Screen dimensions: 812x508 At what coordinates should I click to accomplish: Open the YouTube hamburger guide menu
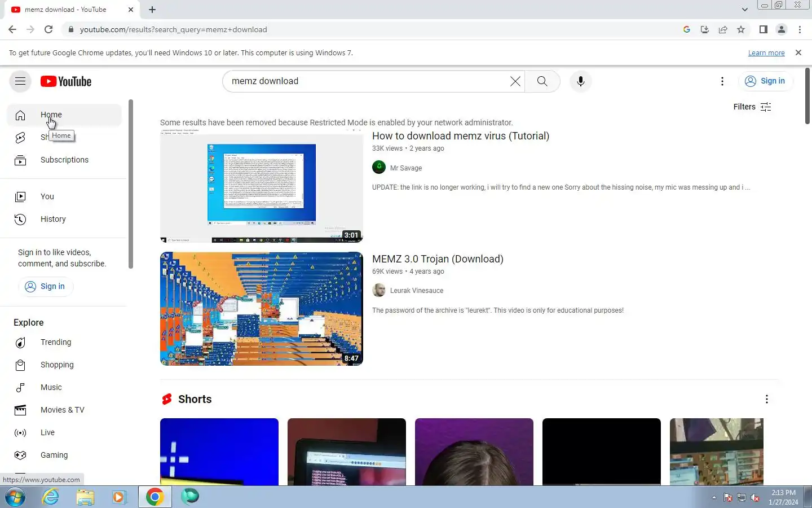pyautogui.click(x=20, y=81)
